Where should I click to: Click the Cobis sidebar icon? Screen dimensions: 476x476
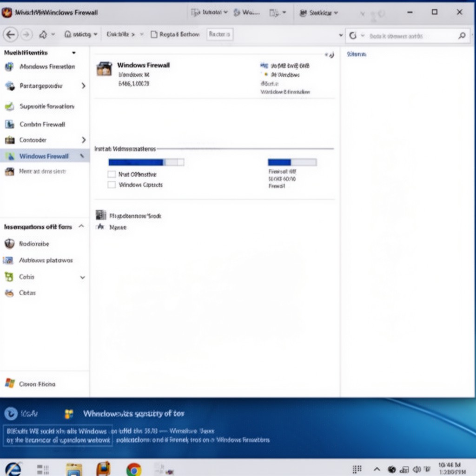(x=9, y=277)
